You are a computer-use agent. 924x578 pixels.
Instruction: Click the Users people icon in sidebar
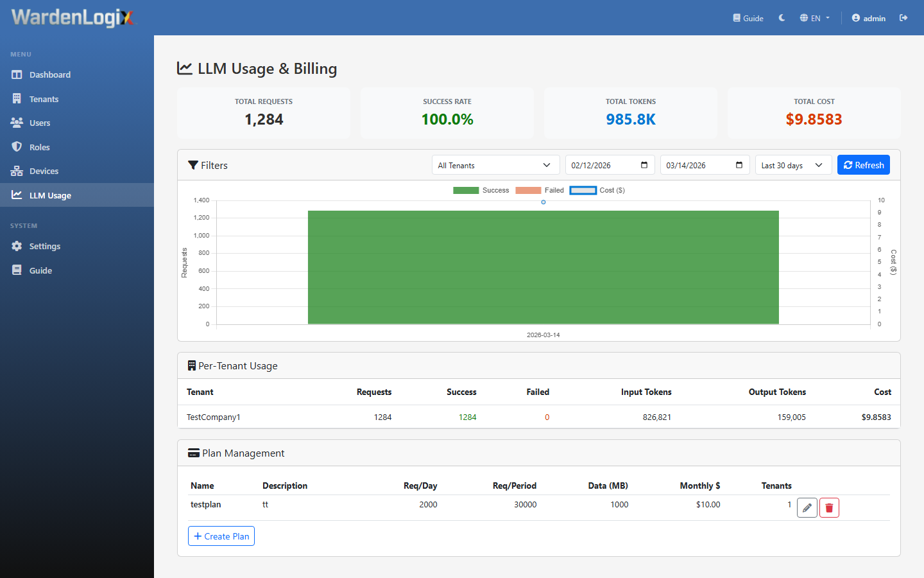click(17, 123)
